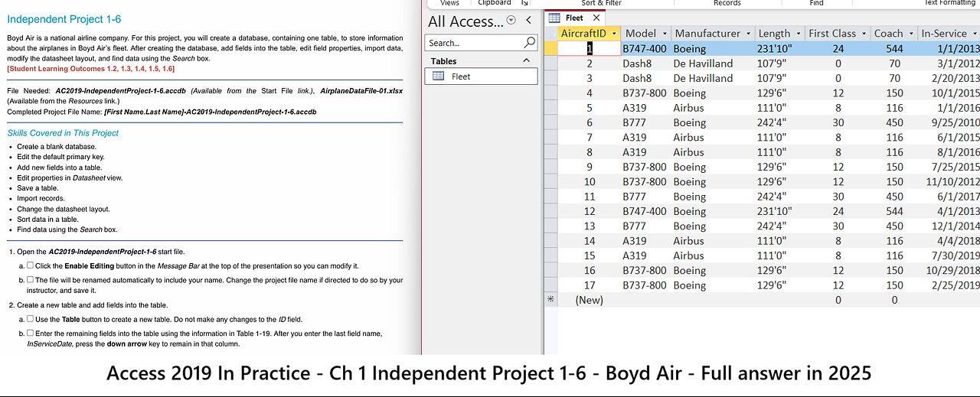
Task: Click the new-record asterisk row selector
Action: pyautogui.click(x=550, y=300)
